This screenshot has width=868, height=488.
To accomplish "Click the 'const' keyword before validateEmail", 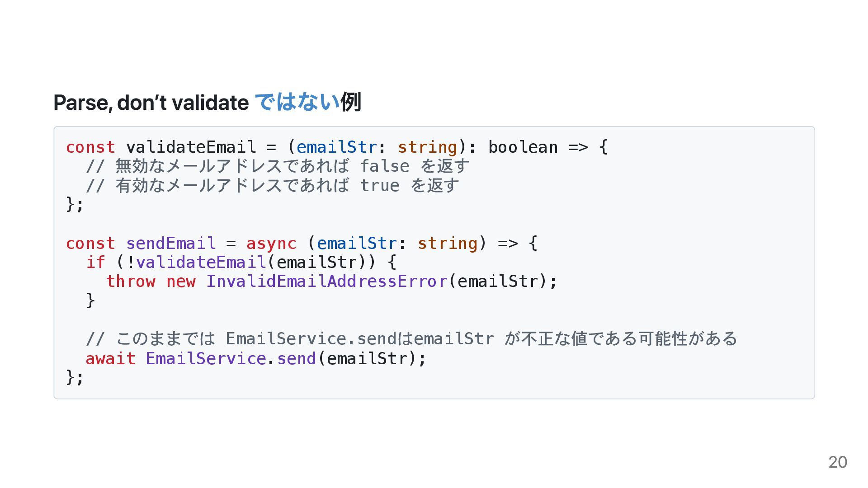I will 90,147.
